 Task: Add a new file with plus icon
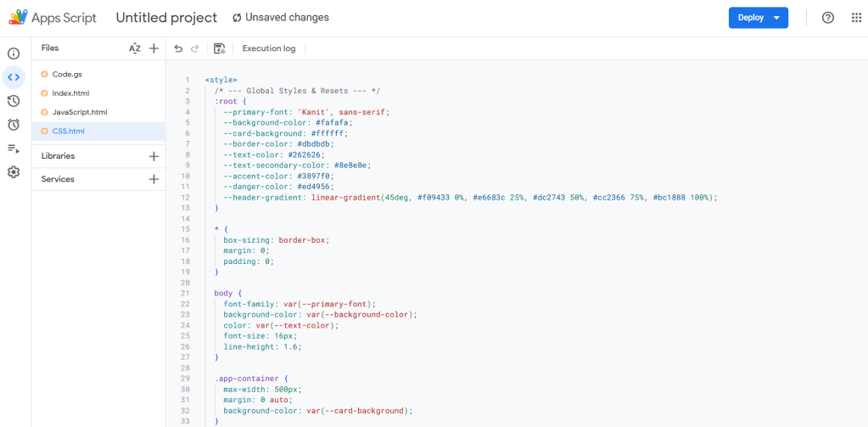coord(154,48)
